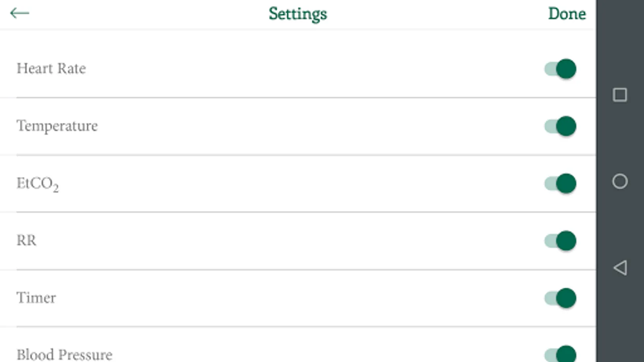Viewport: 644px width, 362px height.
Task: Select the Heart Rate label
Action: click(x=51, y=69)
